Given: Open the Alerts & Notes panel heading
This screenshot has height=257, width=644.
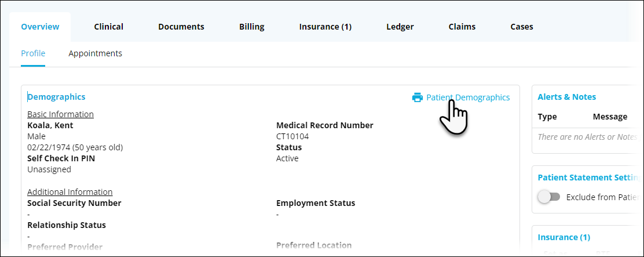Looking at the screenshot, I should [566, 97].
